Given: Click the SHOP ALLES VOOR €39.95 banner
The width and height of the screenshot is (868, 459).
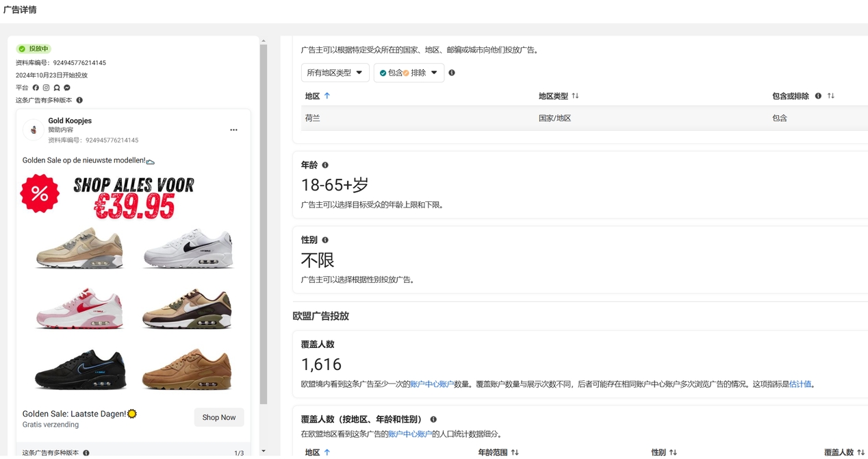Looking at the screenshot, I should 134,197.
